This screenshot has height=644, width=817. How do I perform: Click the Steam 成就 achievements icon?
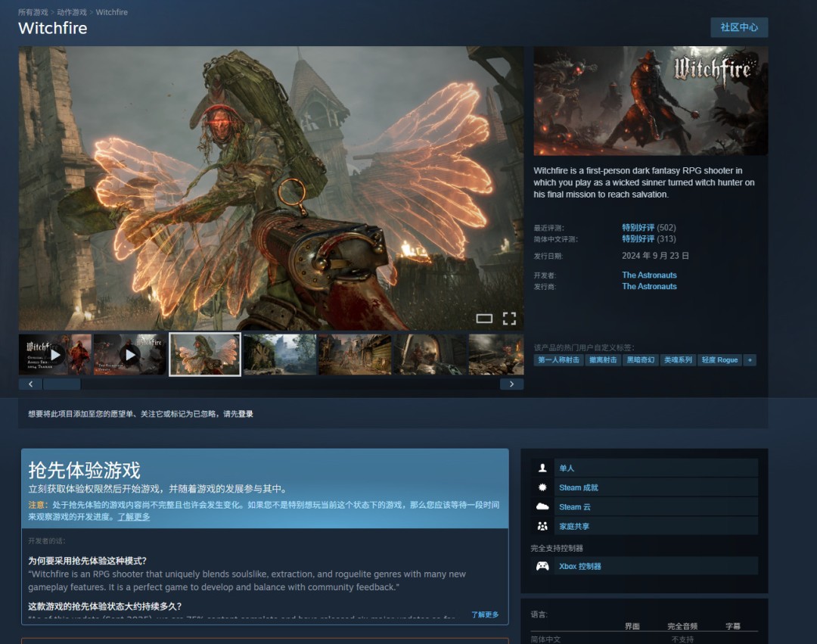point(542,487)
